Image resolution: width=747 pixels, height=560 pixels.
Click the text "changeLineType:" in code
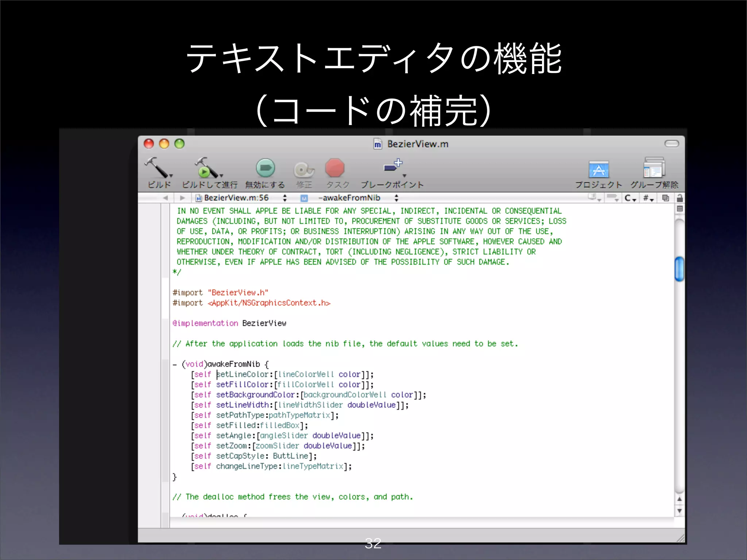(249, 466)
